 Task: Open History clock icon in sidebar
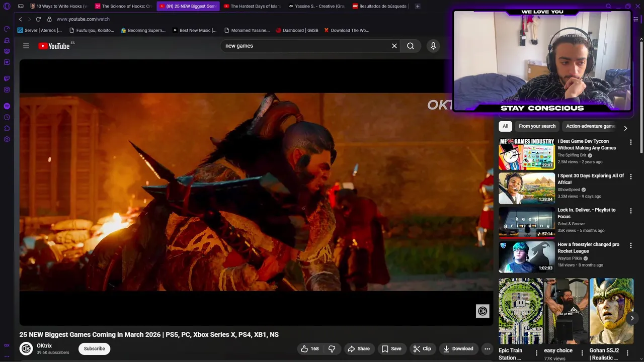pos(7,117)
